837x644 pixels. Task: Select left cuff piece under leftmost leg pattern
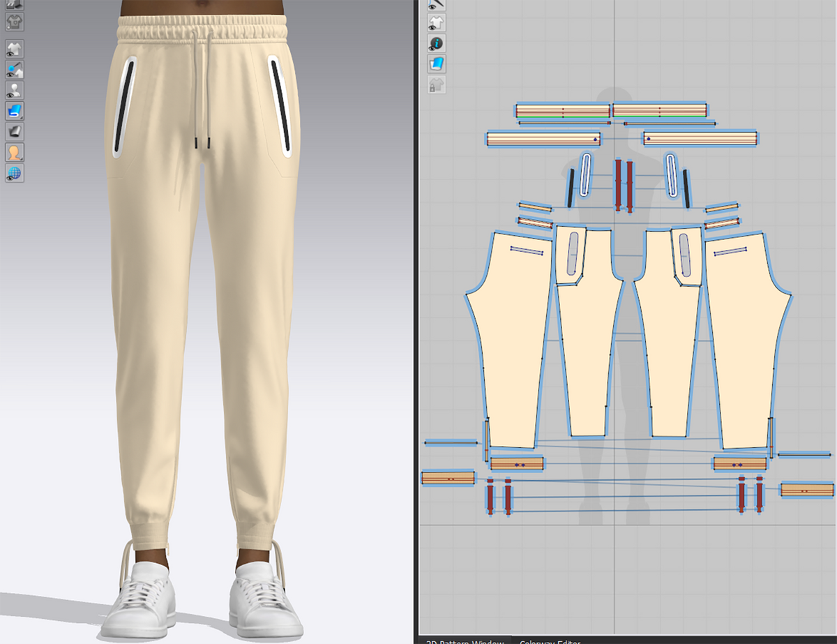[517, 464]
